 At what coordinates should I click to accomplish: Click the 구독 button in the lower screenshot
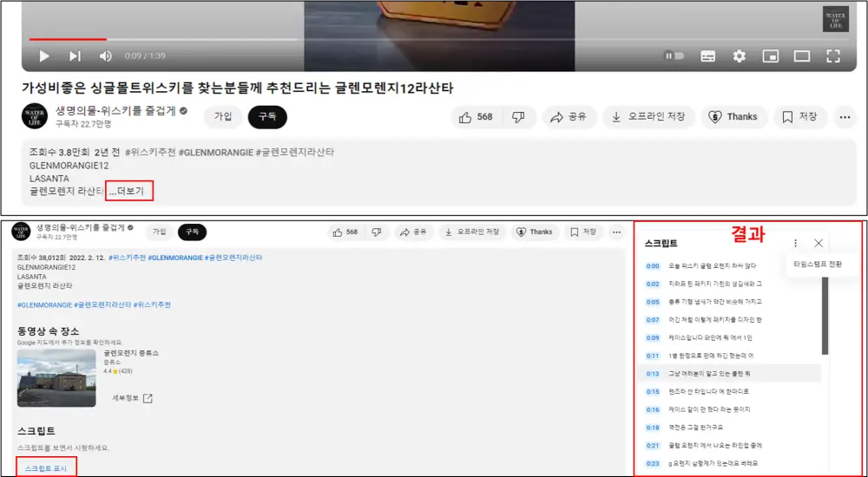(192, 232)
